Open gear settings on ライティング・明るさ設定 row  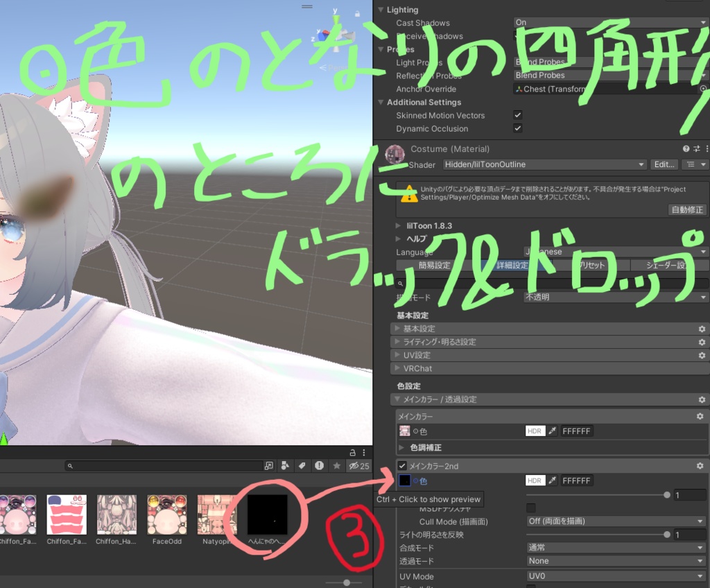pos(702,342)
